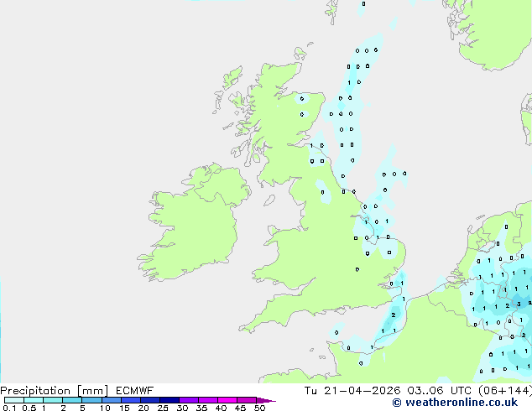The height and width of the screenshot is (411, 532).
Task: Click the "20" legend scale label
Action: 143,408
